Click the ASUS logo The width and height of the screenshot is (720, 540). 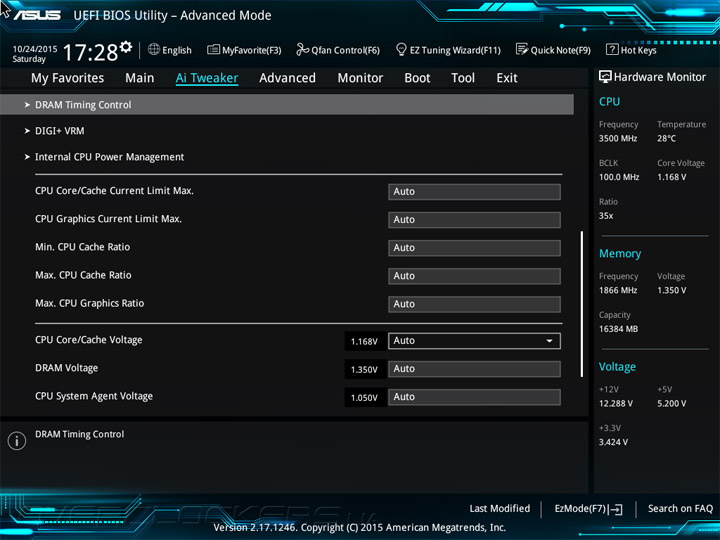point(37,16)
